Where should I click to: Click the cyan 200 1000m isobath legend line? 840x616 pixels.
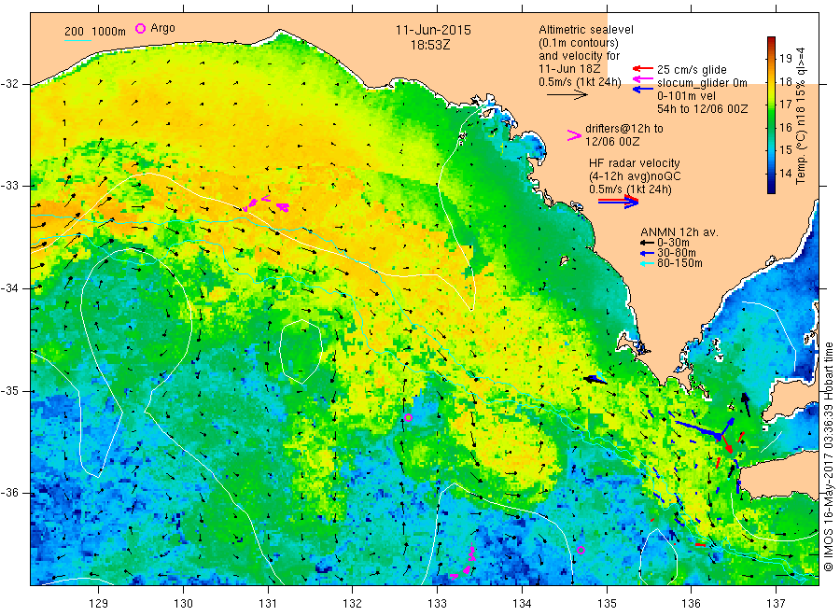pyautogui.click(x=77, y=40)
